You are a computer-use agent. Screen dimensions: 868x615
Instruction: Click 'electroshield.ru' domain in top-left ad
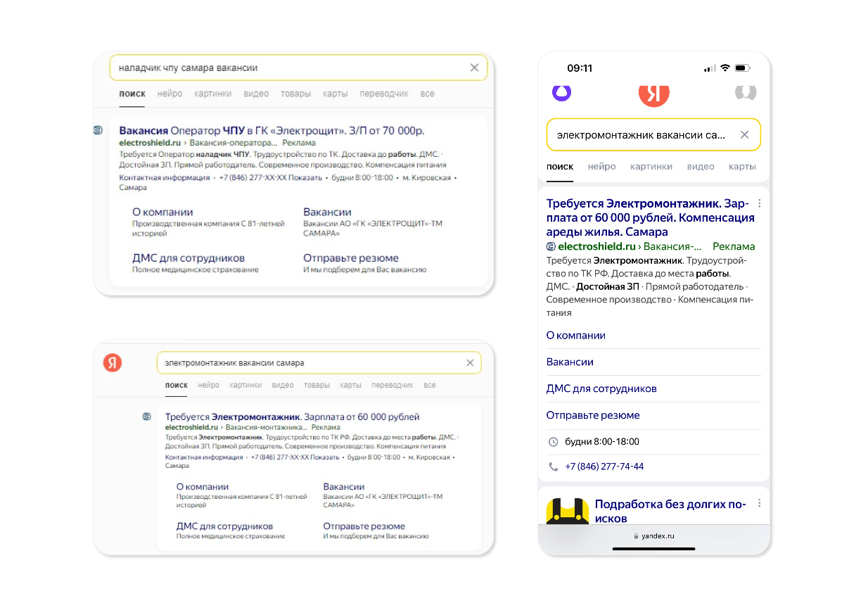click(x=150, y=143)
